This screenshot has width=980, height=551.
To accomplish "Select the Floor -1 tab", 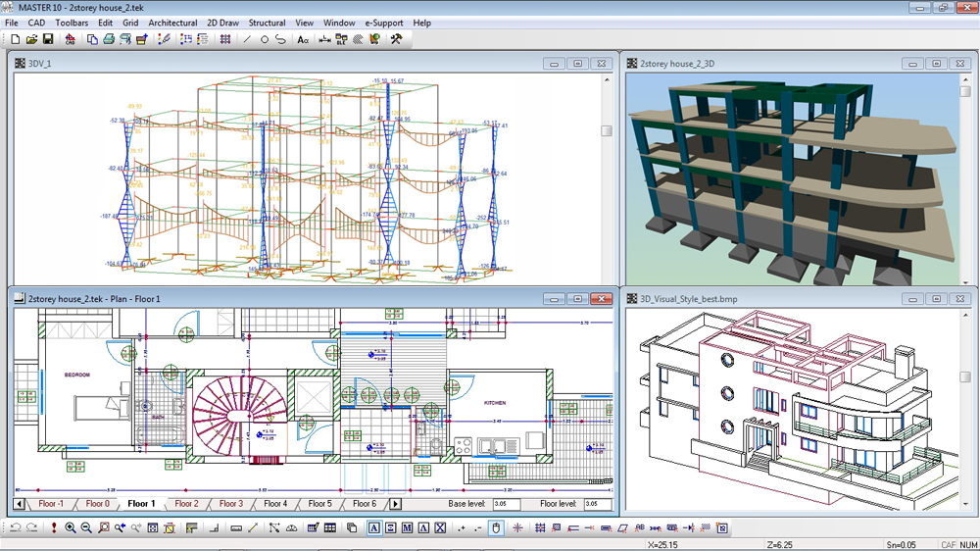I will [x=53, y=504].
